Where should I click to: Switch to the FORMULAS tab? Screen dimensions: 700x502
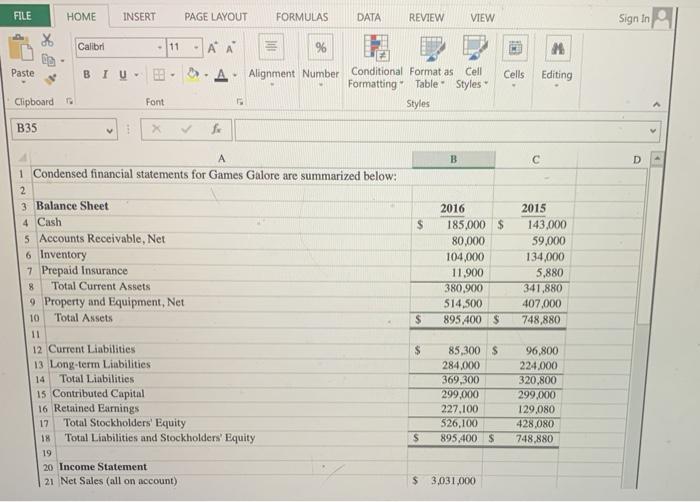pyautogui.click(x=302, y=17)
